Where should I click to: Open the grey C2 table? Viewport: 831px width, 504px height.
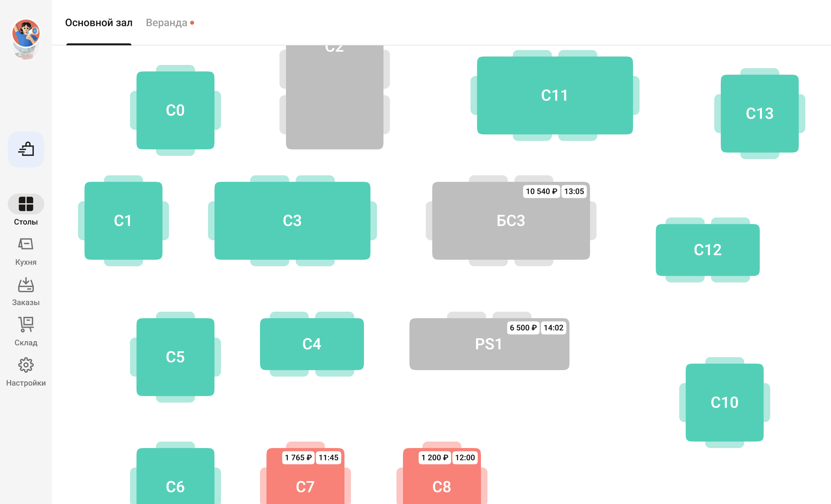(x=335, y=97)
